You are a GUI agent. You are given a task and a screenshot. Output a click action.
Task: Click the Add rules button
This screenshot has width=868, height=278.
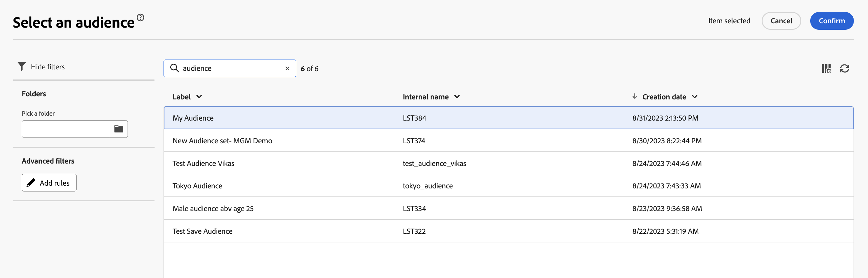pyautogui.click(x=49, y=183)
